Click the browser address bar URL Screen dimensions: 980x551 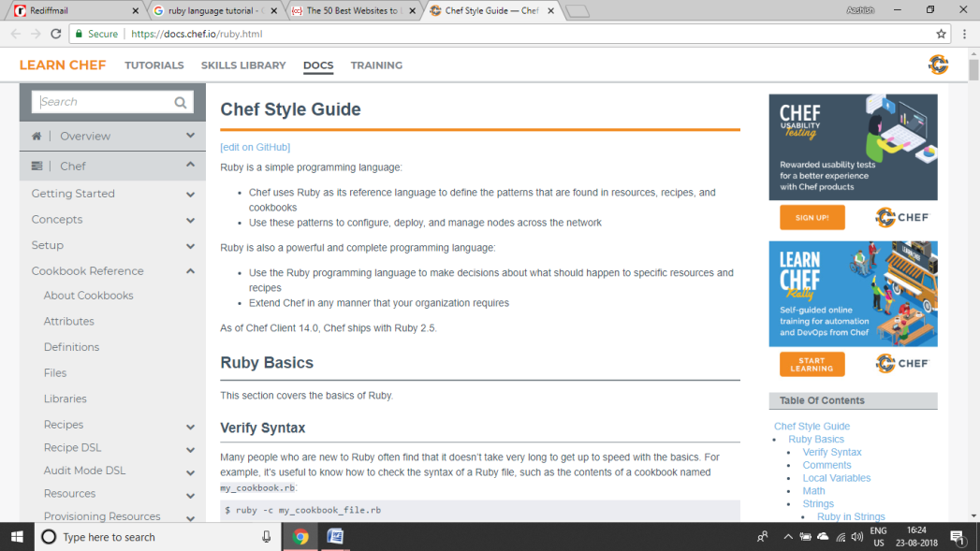point(197,34)
